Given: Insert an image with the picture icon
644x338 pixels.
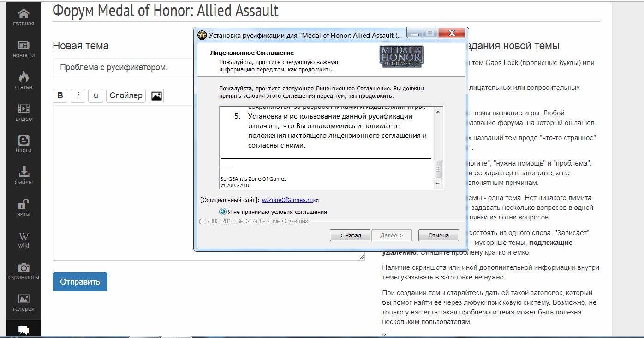Looking at the screenshot, I should [156, 96].
